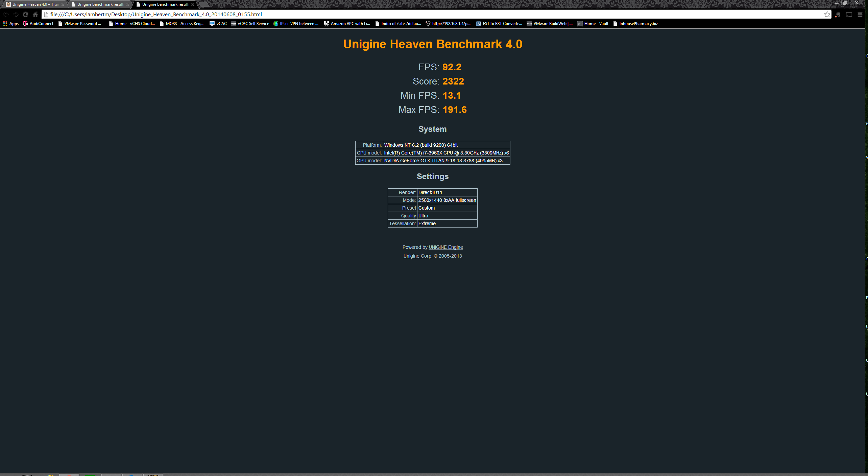Image resolution: width=868 pixels, height=476 pixels.
Task: Click the Home button in toolbar
Action: pyautogui.click(x=35, y=15)
